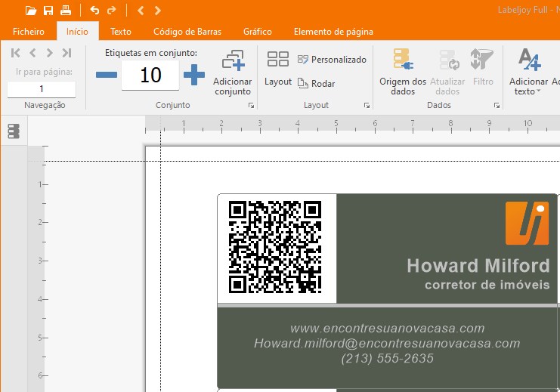Image resolution: width=560 pixels, height=392 pixels.
Task: Go to next page in Navegação group
Action: (x=49, y=53)
